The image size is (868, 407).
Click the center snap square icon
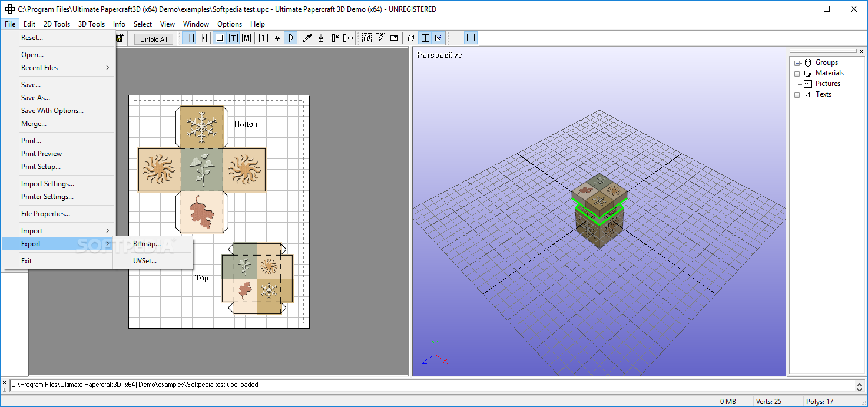(202, 38)
